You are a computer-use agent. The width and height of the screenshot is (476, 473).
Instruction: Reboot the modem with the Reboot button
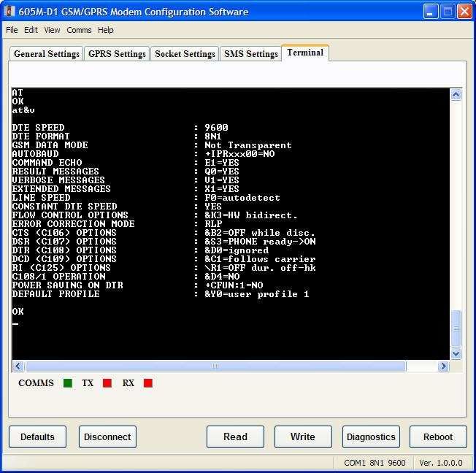click(438, 437)
